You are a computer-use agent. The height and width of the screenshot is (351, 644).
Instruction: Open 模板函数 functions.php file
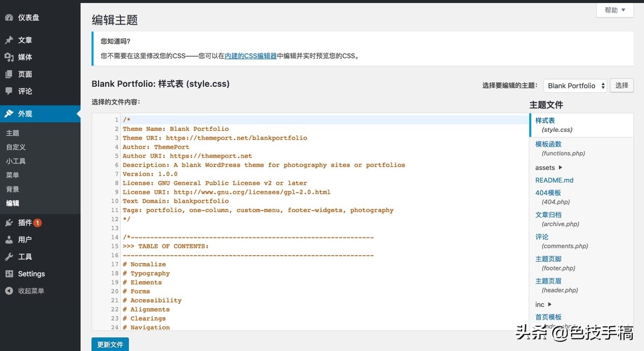coord(560,148)
